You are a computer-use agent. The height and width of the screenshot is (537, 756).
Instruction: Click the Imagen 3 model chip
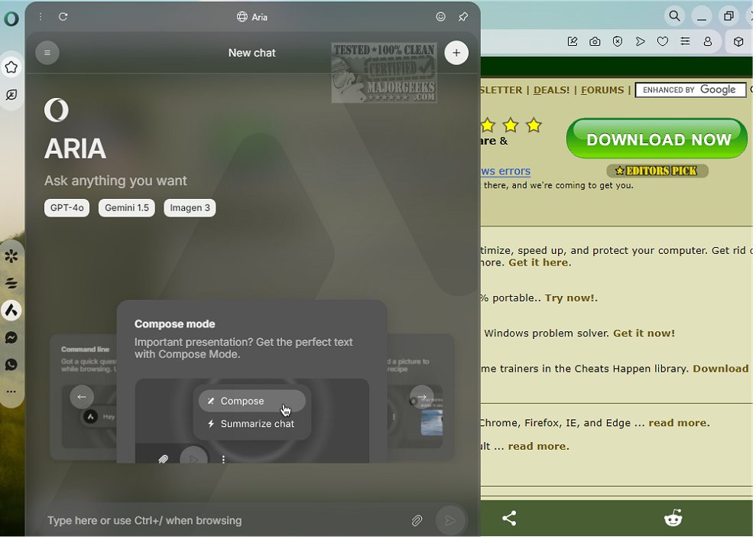[190, 208]
